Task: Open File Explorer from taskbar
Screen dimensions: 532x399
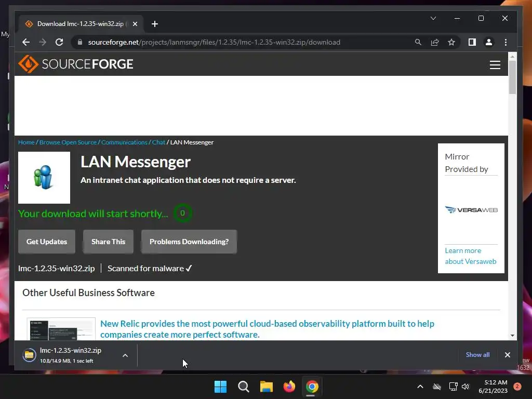Action: pos(267,387)
